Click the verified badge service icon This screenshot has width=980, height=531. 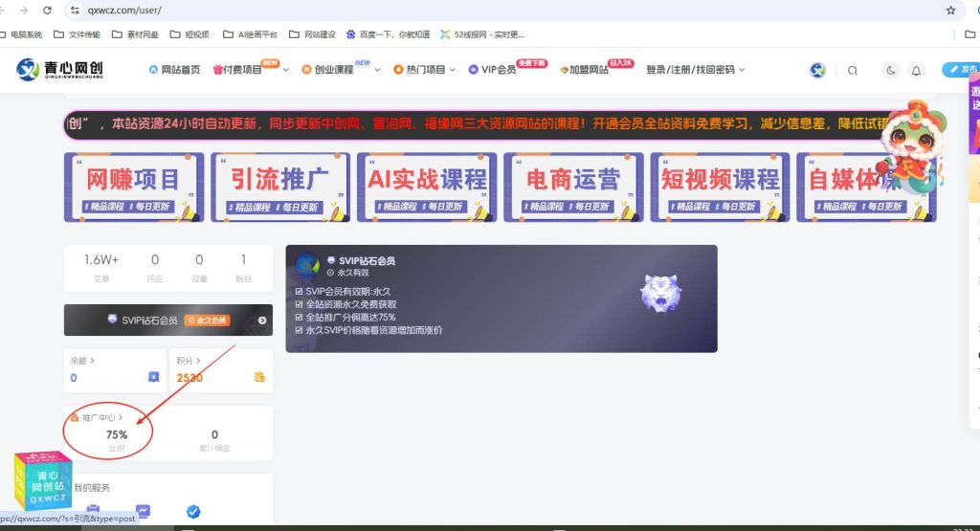click(x=193, y=512)
